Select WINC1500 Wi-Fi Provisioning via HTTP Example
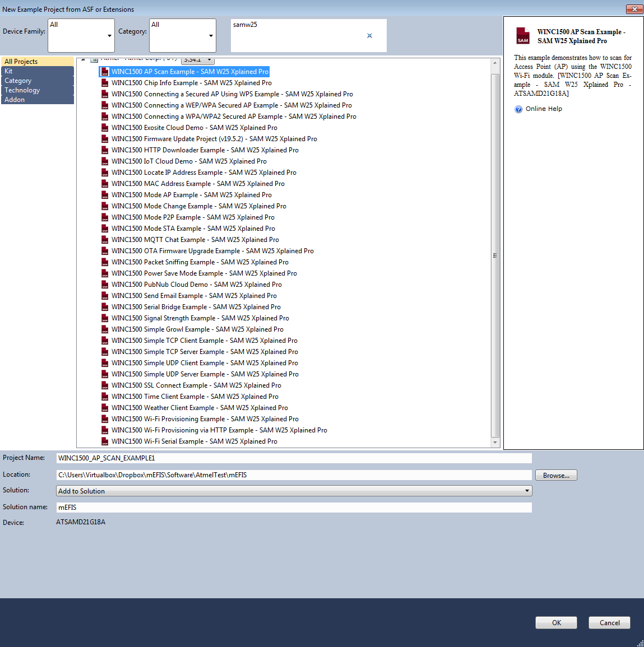644x647 pixels. point(219,430)
